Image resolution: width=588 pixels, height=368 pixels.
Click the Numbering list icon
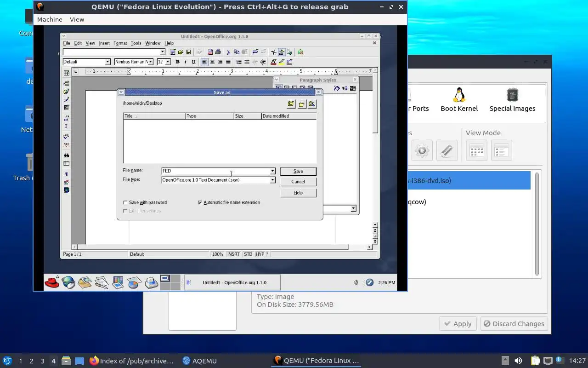(239, 62)
